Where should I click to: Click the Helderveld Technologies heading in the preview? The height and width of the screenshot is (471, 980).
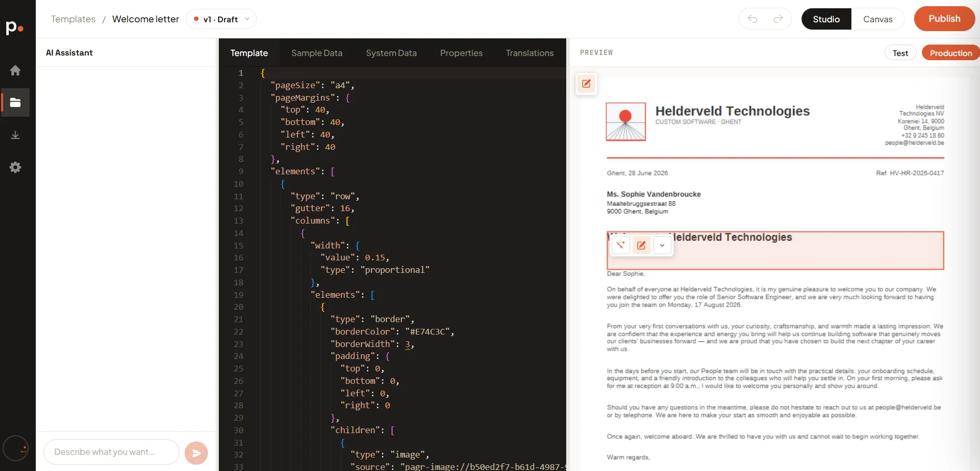coord(732,111)
